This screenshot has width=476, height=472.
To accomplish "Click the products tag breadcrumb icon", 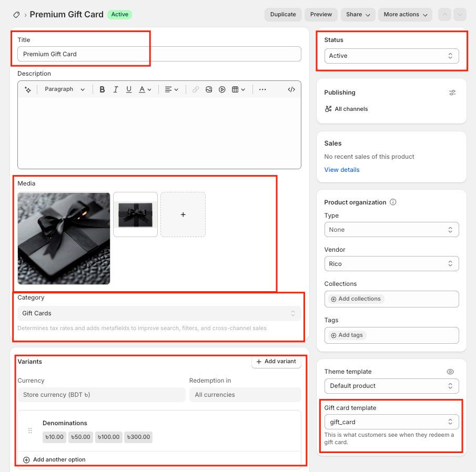I will tap(16, 15).
